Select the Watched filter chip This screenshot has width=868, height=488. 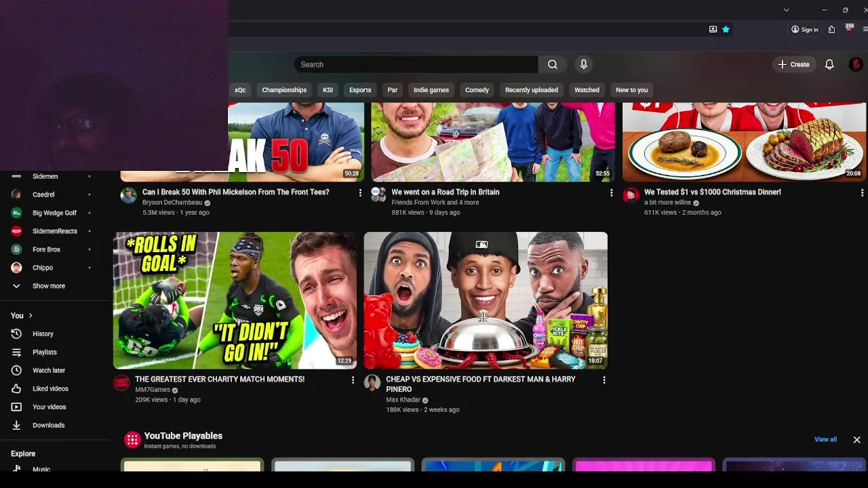point(587,90)
